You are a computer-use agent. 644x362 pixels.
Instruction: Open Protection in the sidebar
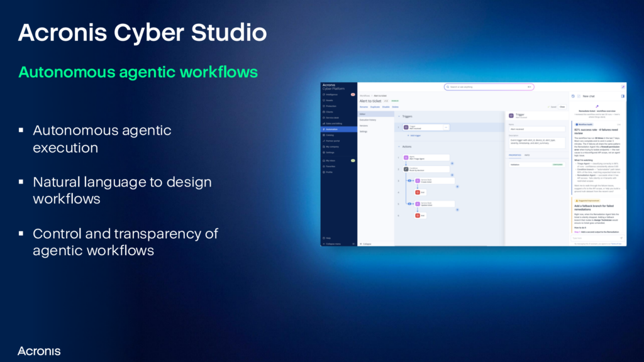[x=338, y=106]
